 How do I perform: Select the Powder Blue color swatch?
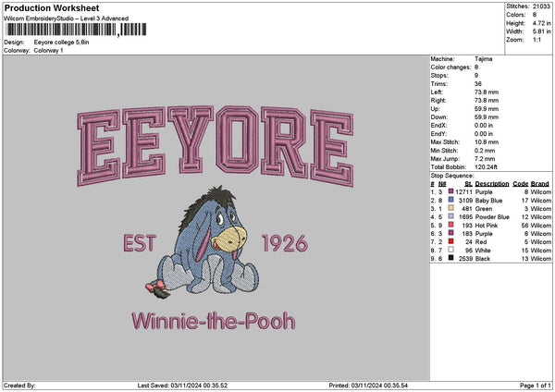[x=450, y=216]
